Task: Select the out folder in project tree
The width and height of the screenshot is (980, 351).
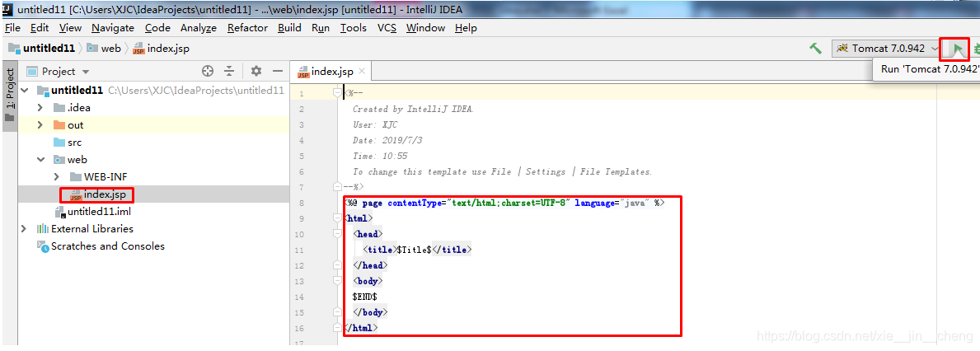Action: 68,125
